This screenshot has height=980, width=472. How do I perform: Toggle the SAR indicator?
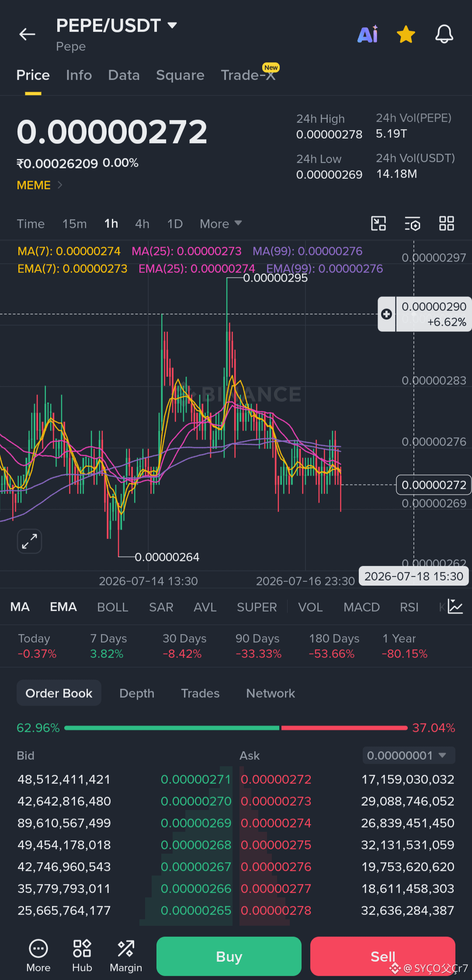click(161, 607)
